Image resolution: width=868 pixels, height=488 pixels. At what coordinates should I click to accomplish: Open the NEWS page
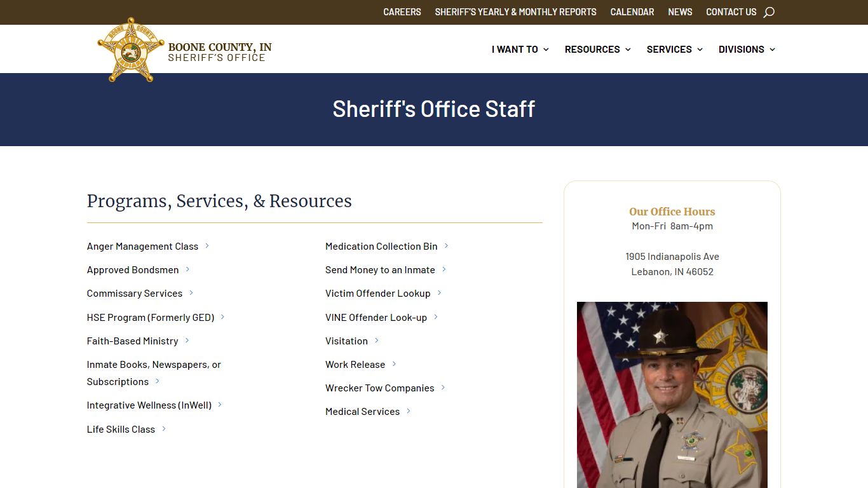[680, 12]
